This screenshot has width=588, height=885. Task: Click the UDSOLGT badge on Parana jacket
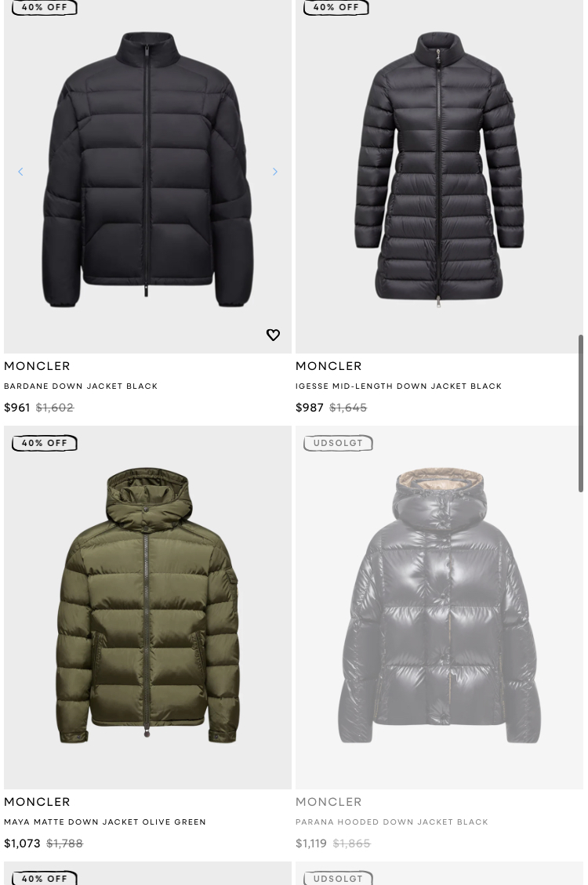point(338,443)
